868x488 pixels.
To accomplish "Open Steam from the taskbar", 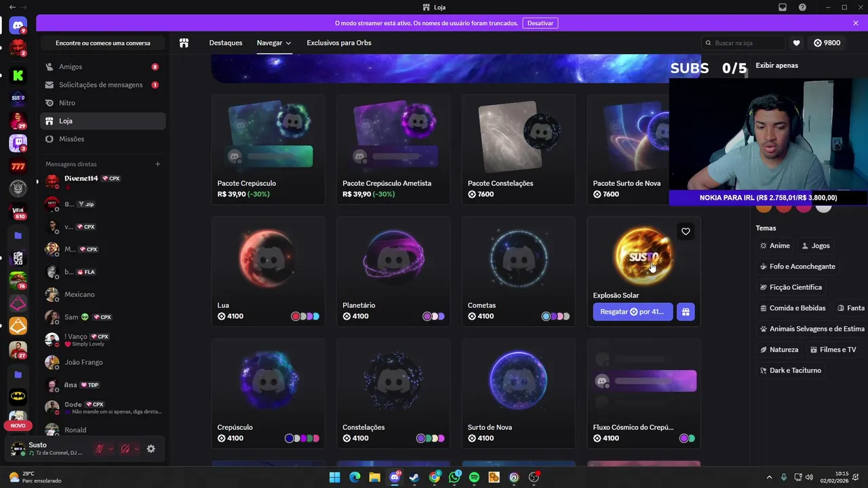I will [414, 477].
